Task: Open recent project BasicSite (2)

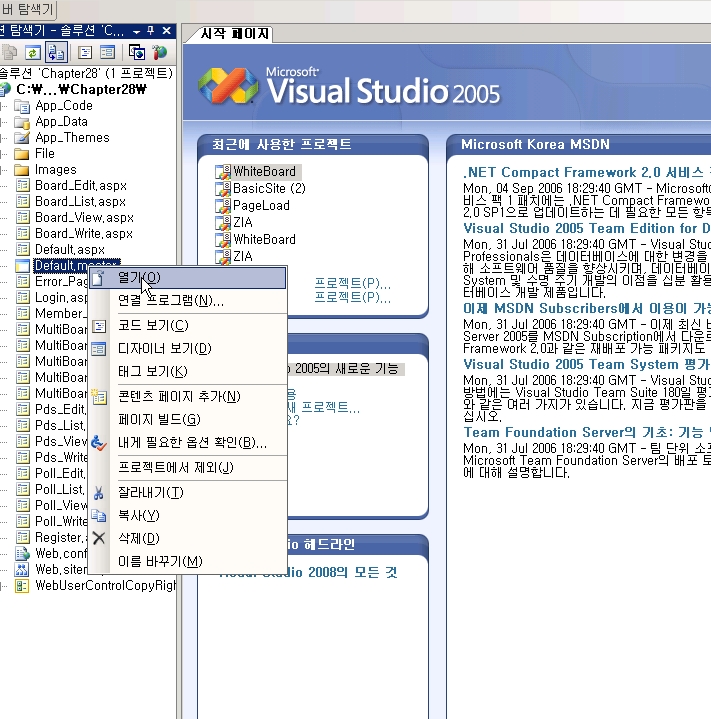Action: tap(270, 188)
